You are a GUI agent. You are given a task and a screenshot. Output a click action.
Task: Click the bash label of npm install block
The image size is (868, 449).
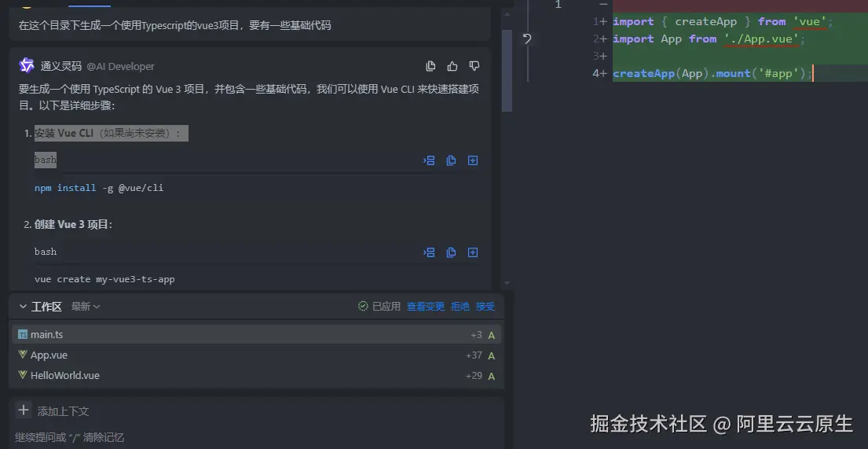[46, 160]
